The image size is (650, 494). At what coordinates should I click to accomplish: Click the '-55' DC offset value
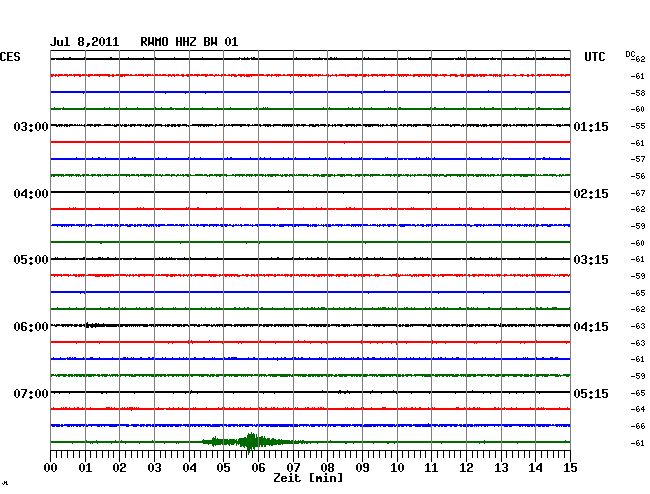pos(638,126)
